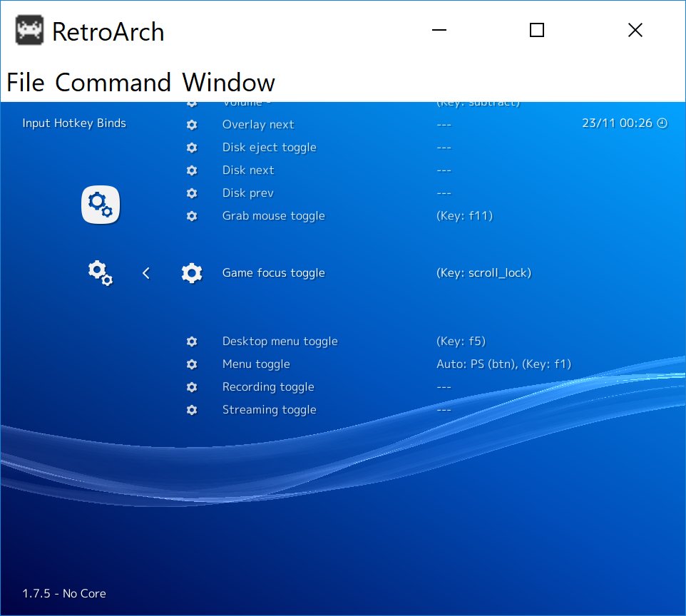Click the gear icon beside Grab mouse toggle

click(x=192, y=216)
